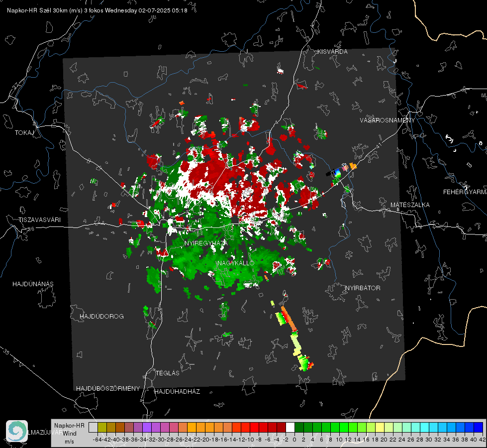Click the m/s unit label in legend
The image size is (487, 448).
[69, 442]
